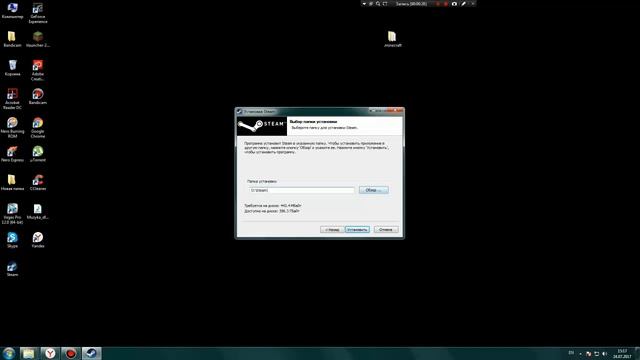
Task: Open the Google Chrome desktop shortcut
Action: point(38,127)
